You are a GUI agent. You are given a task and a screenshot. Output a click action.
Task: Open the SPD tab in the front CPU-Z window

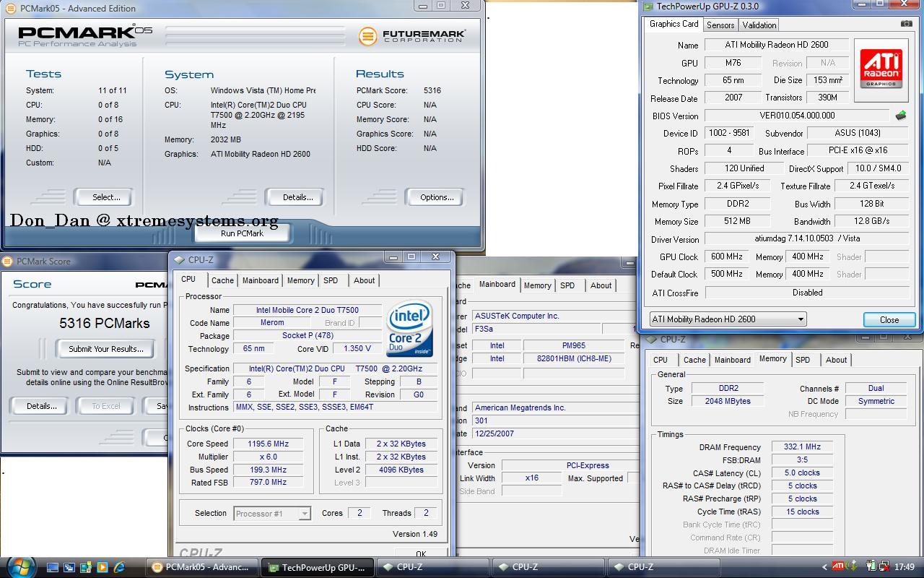point(331,280)
